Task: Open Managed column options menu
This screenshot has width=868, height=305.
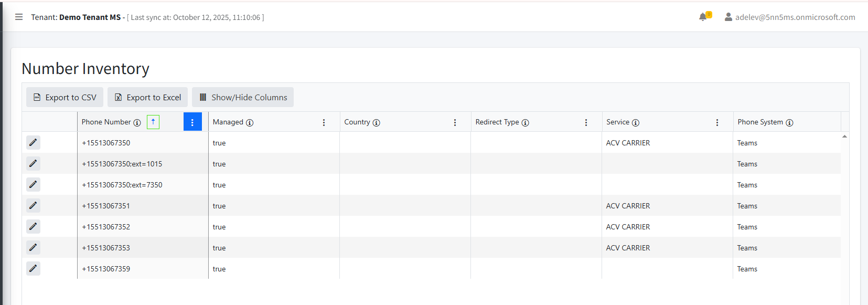Action: coord(324,122)
